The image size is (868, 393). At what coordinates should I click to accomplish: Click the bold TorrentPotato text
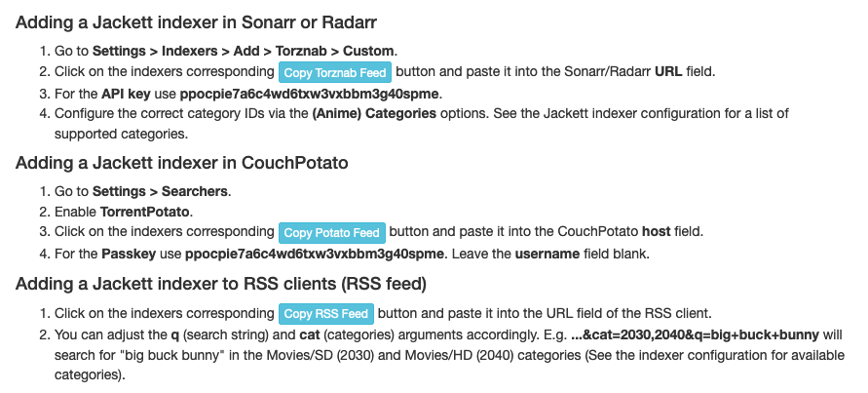pyautogui.click(x=145, y=212)
